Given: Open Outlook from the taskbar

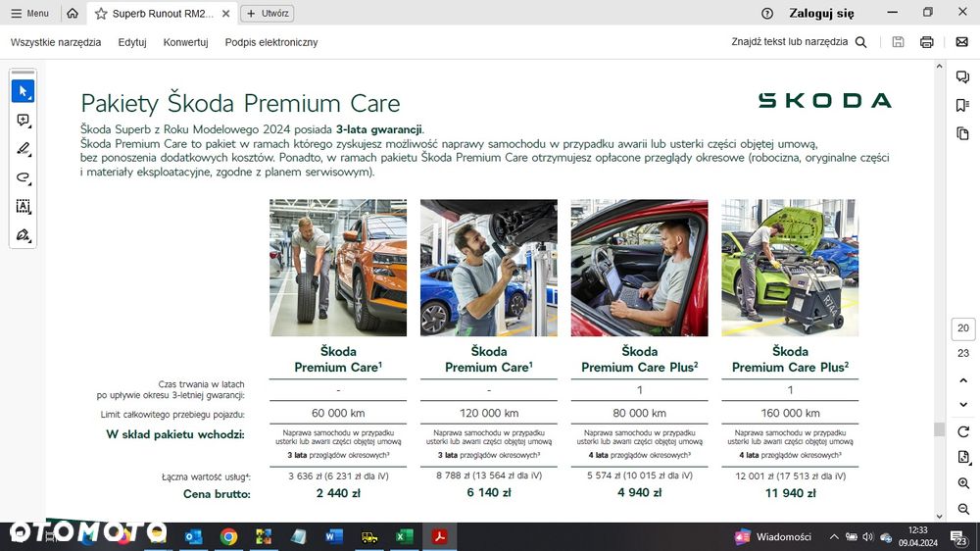Looking at the screenshot, I should tap(193, 536).
